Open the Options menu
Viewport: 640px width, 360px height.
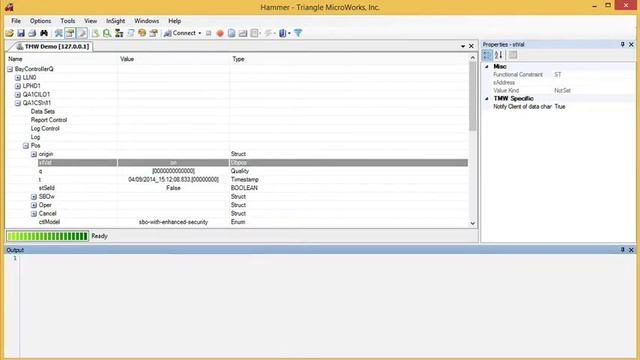pyautogui.click(x=40, y=21)
